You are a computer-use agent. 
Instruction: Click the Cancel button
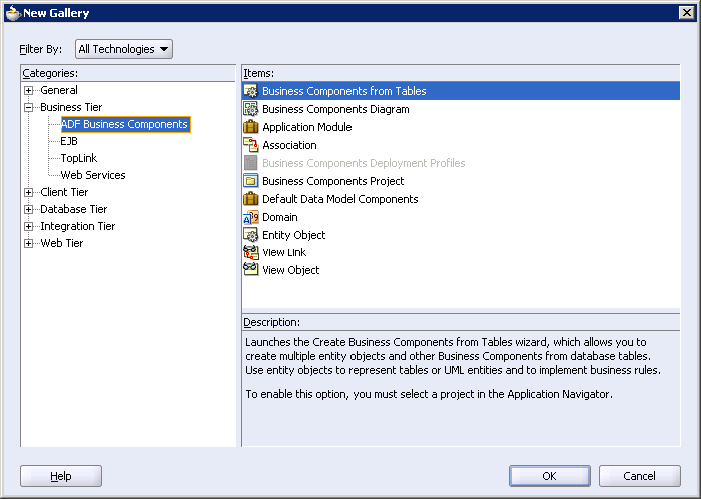click(640, 476)
